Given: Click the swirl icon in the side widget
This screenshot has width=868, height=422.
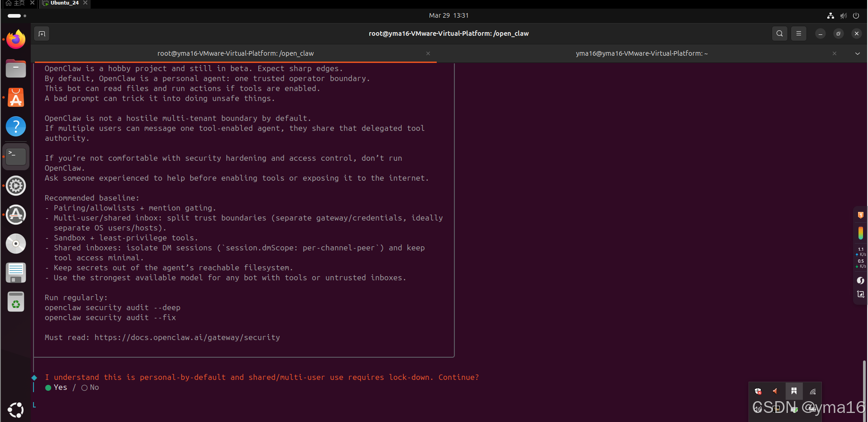Looking at the screenshot, I should [861, 281].
